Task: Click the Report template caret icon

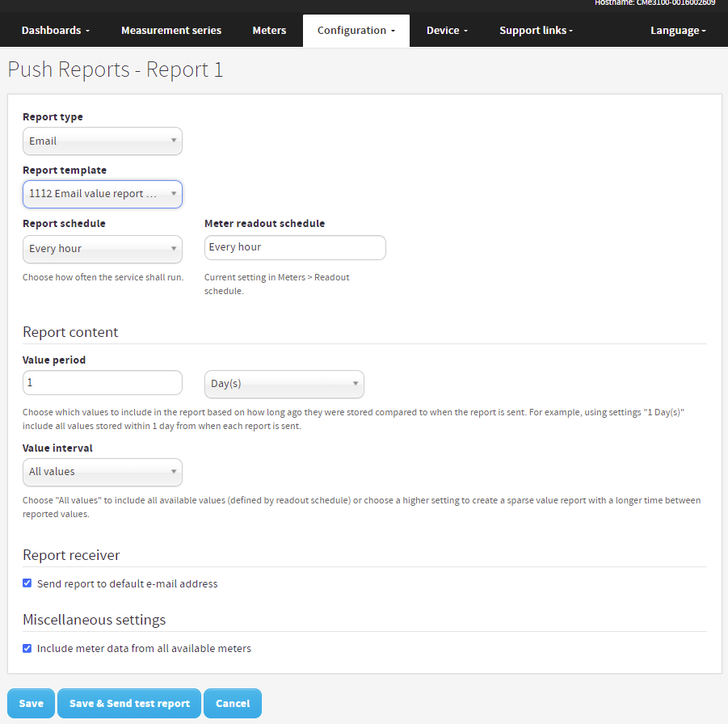Action: [x=173, y=194]
